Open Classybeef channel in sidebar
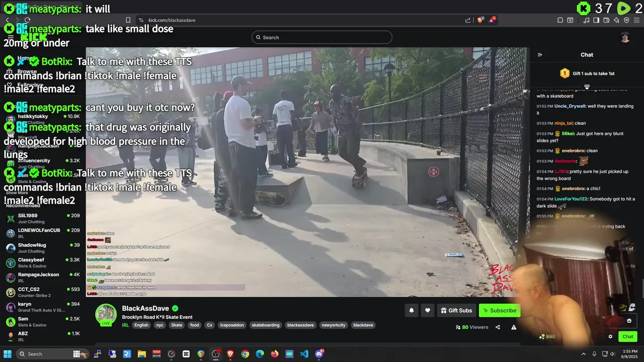The height and width of the screenshot is (362, 644). (x=43, y=262)
